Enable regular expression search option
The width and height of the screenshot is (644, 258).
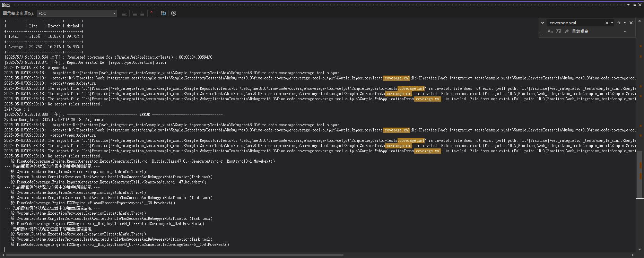pyautogui.click(x=567, y=32)
